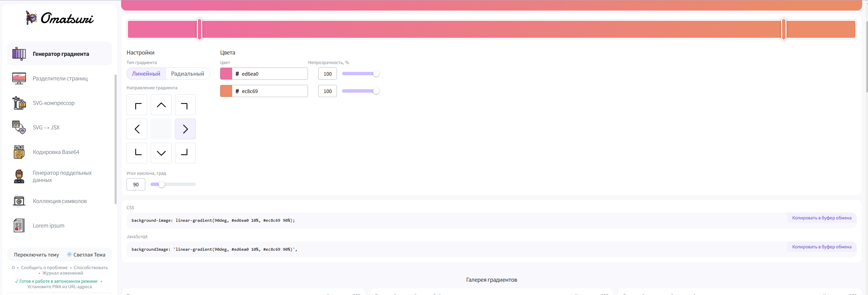868x295 pixels.
Task: Click the Base64 encoding icon
Action: click(19, 152)
